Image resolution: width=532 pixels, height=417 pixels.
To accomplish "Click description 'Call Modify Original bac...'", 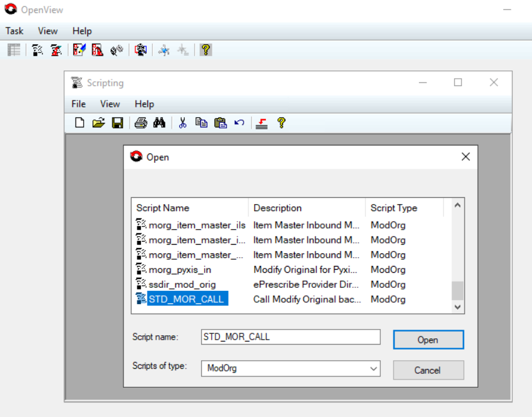I will coord(307,299).
